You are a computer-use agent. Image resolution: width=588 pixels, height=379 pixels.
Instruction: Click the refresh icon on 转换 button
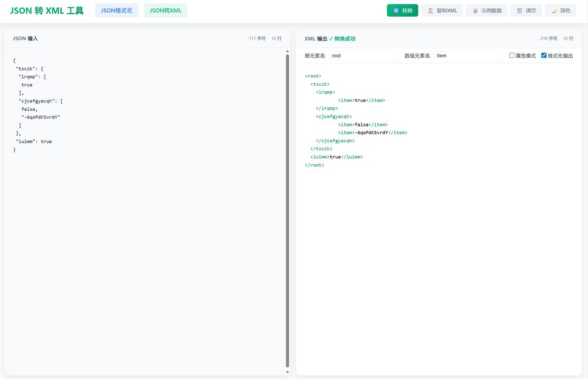pyautogui.click(x=396, y=11)
